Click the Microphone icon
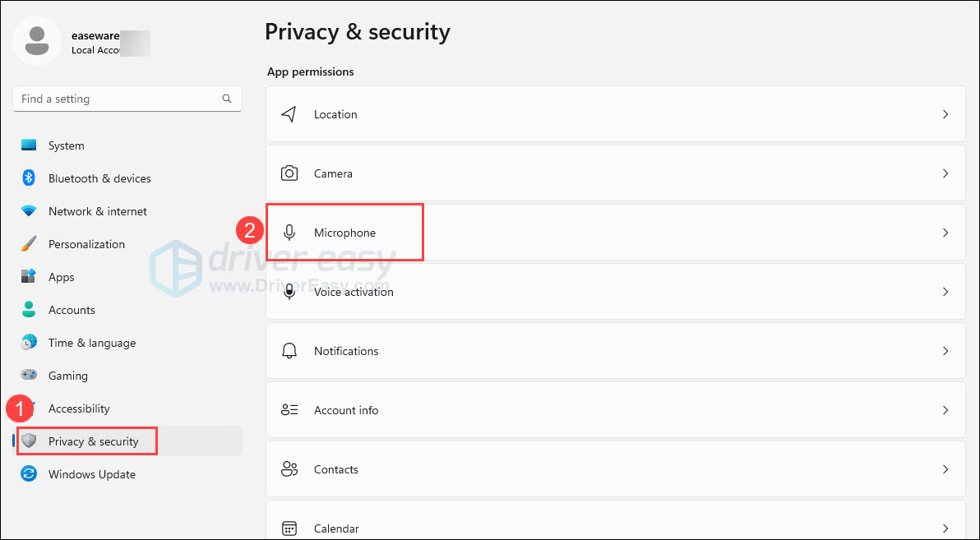 289,233
